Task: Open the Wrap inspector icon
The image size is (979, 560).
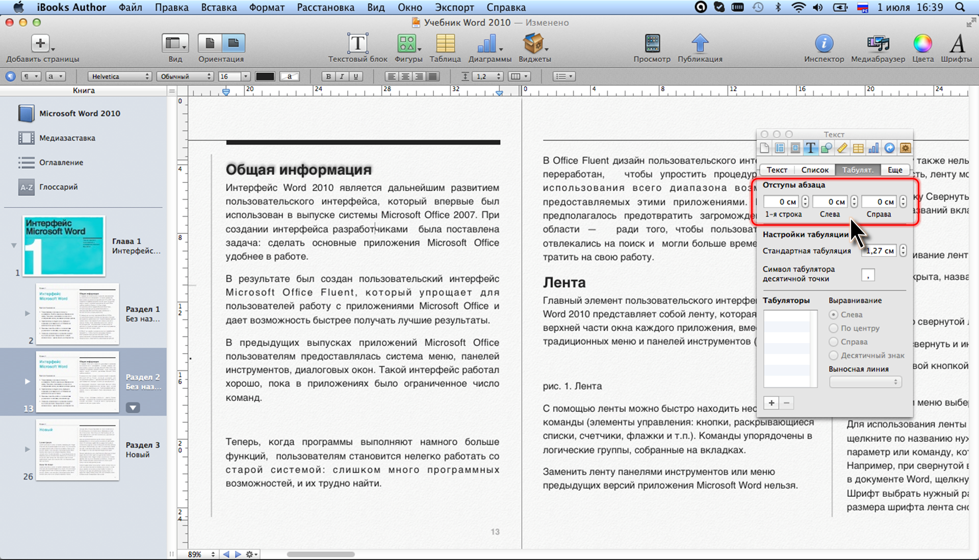Action: coord(795,148)
